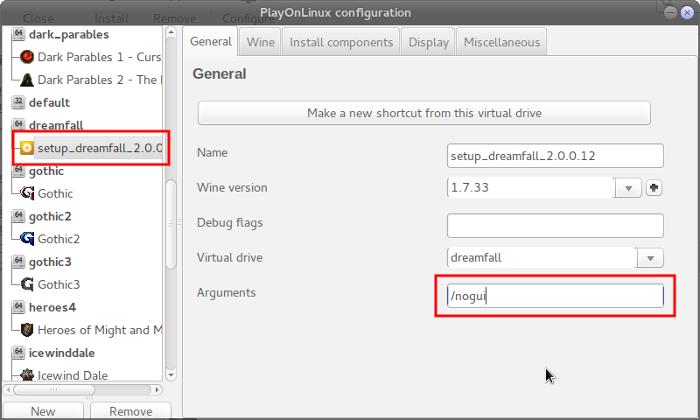This screenshot has width=700, height=420.
Task: Click the horizontal scrollbar thumb of the tree
Action: 54,390
